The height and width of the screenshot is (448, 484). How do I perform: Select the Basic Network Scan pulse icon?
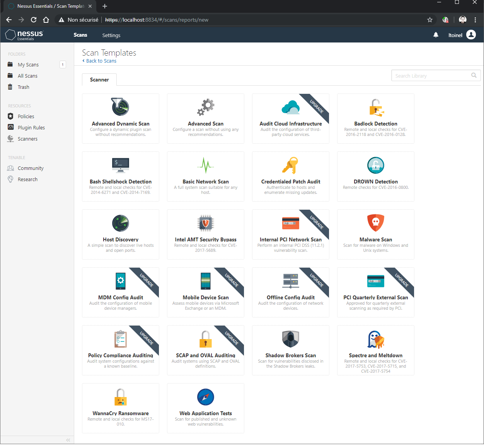point(206,165)
